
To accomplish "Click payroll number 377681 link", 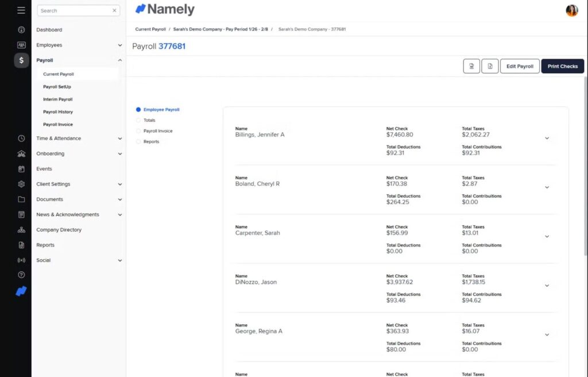I will 172,46.
